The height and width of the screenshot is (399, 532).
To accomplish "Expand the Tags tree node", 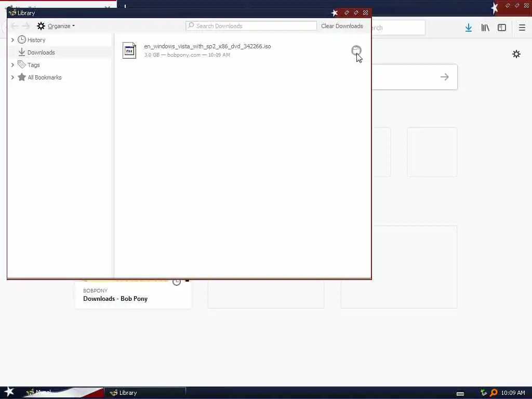I will pos(12,65).
